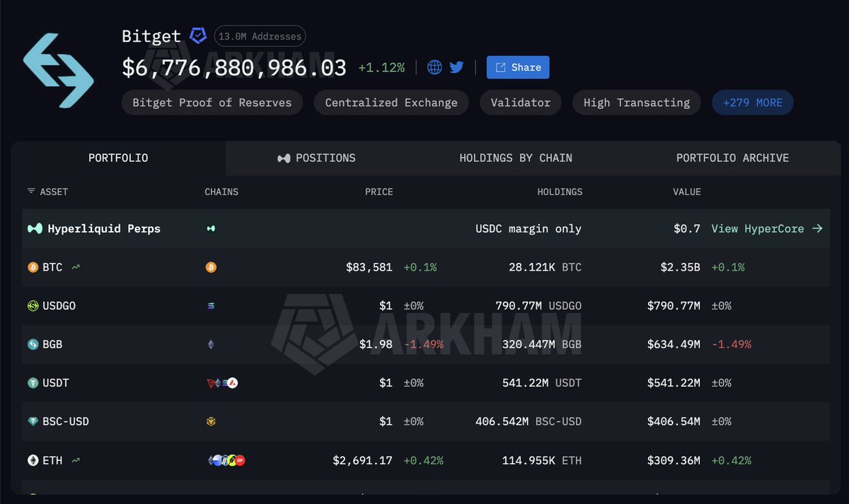The image size is (849, 504).
Task: Click the Bitcoin chain icon in BTC row
Action: click(x=211, y=267)
